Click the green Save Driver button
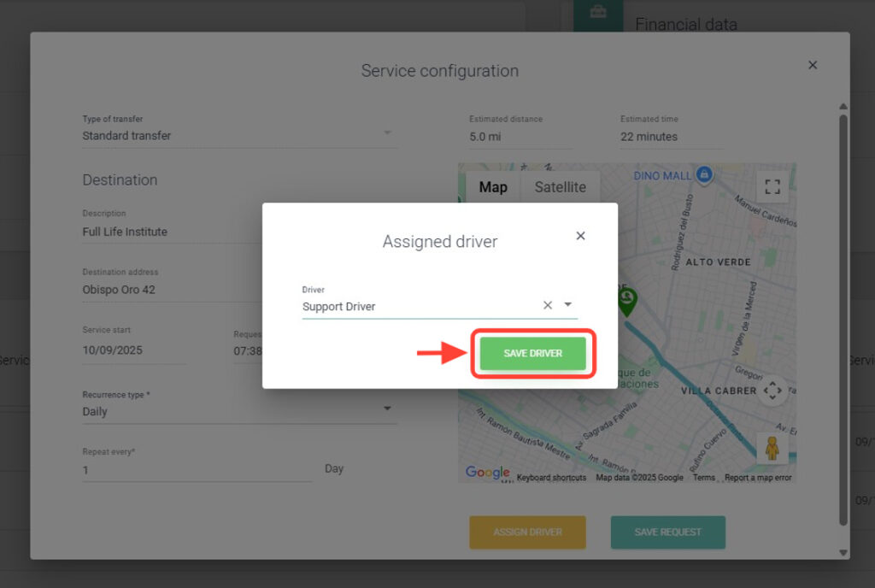 [532, 354]
